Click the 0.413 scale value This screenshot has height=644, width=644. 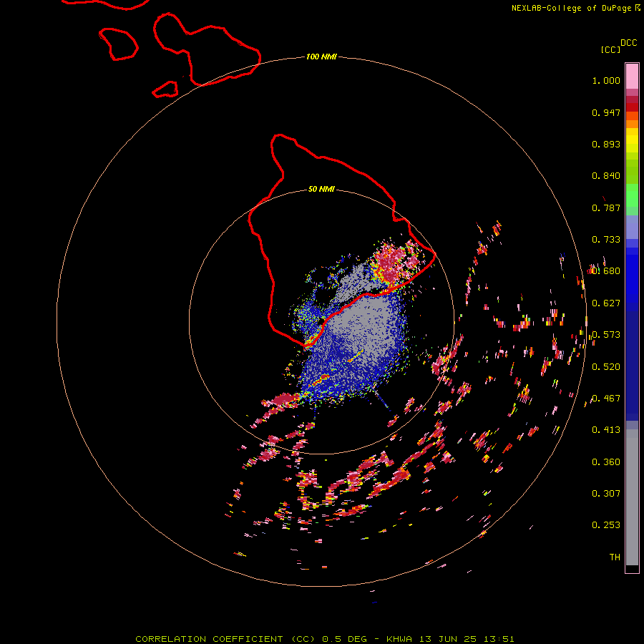(x=606, y=430)
